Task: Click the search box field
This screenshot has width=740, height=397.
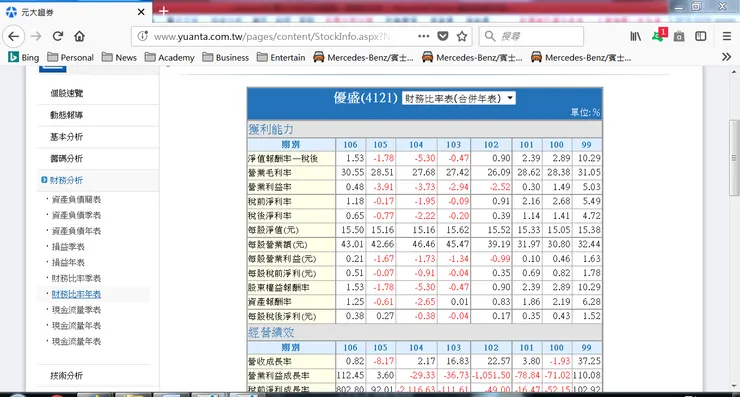Action: 531,36
